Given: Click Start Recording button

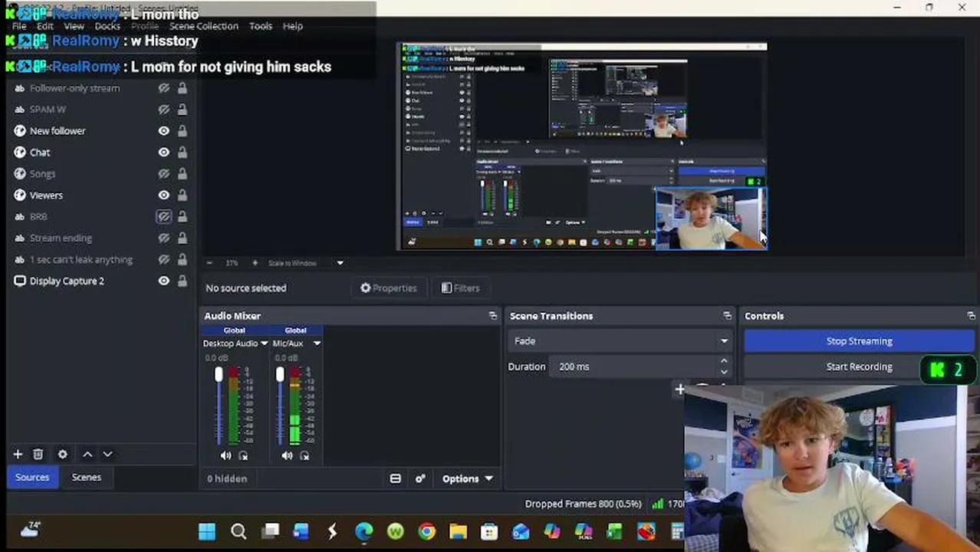Looking at the screenshot, I should (x=859, y=366).
